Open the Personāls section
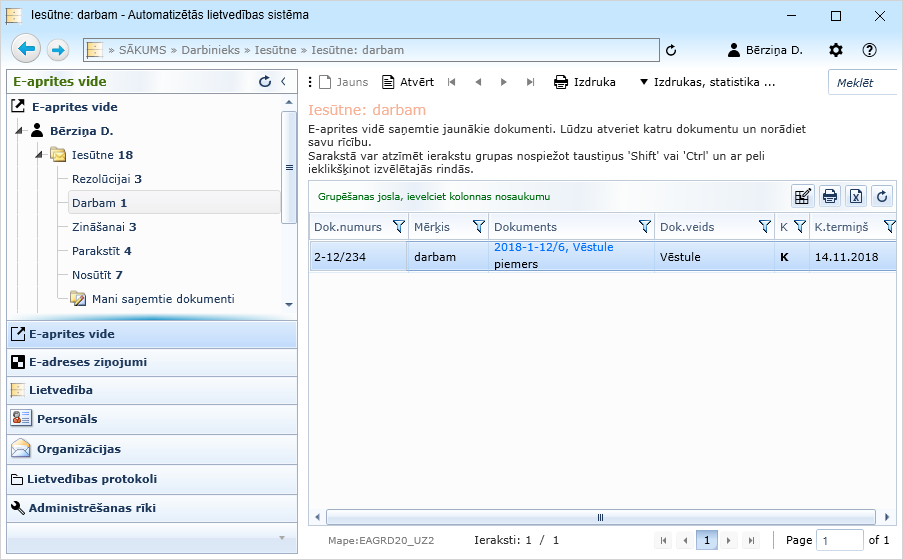903x560 pixels. tap(63, 419)
